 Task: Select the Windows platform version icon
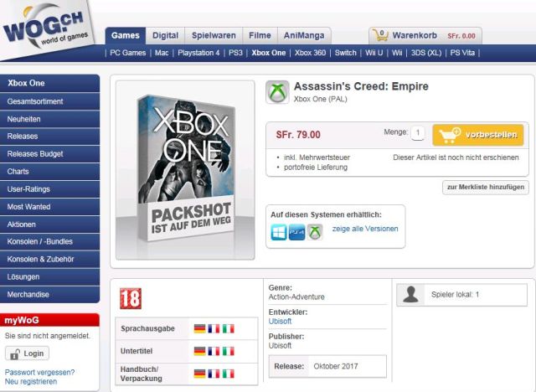tap(279, 232)
